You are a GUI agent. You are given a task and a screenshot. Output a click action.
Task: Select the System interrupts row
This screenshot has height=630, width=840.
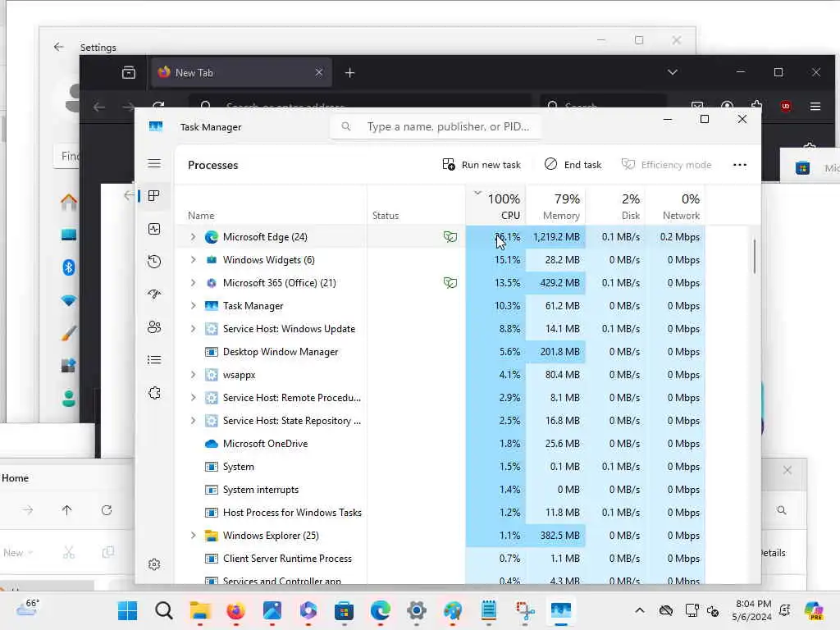point(441,490)
